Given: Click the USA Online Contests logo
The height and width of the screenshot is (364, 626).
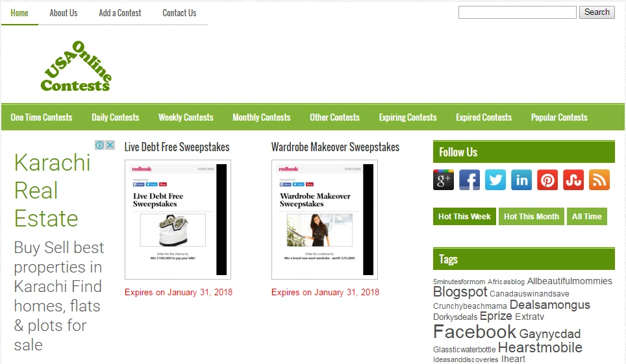Looking at the screenshot, I should point(76,66).
